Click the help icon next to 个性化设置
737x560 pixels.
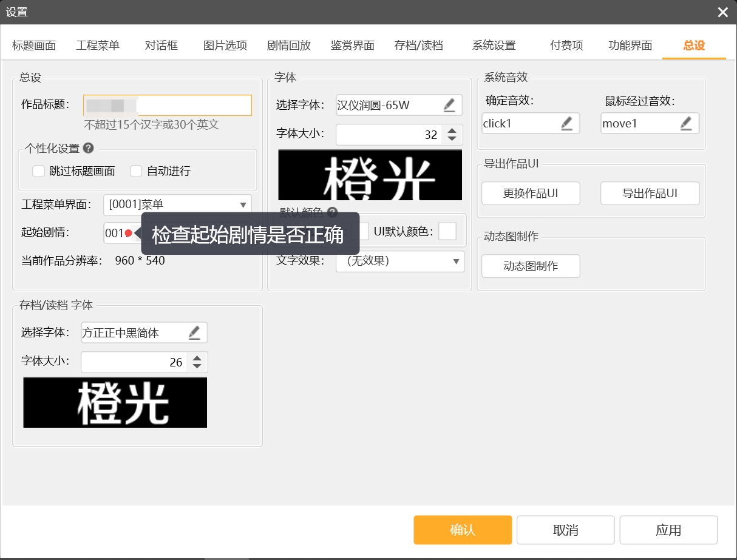(x=88, y=148)
